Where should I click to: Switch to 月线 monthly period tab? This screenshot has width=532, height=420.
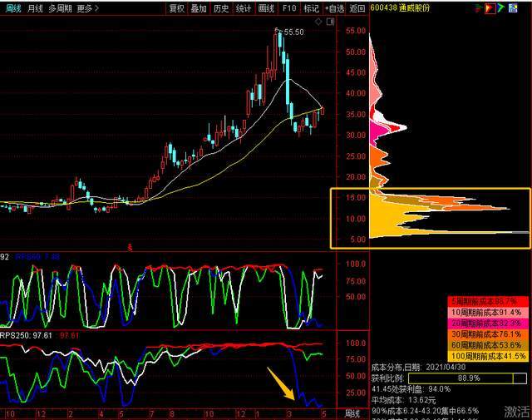(x=35, y=8)
